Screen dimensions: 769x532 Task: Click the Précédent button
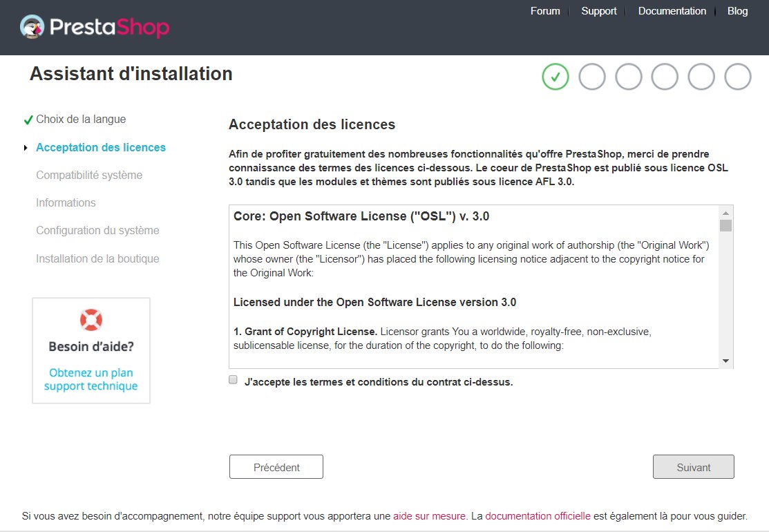click(276, 467)
